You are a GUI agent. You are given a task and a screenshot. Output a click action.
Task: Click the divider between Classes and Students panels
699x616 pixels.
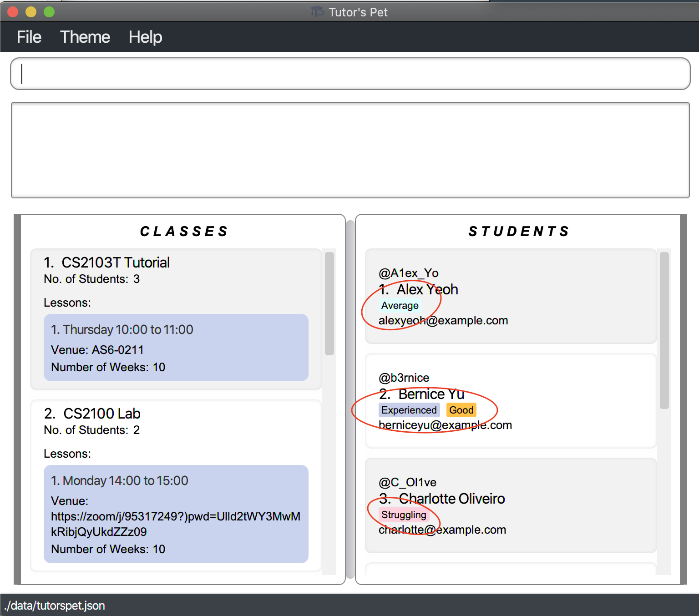coord(350,399)
